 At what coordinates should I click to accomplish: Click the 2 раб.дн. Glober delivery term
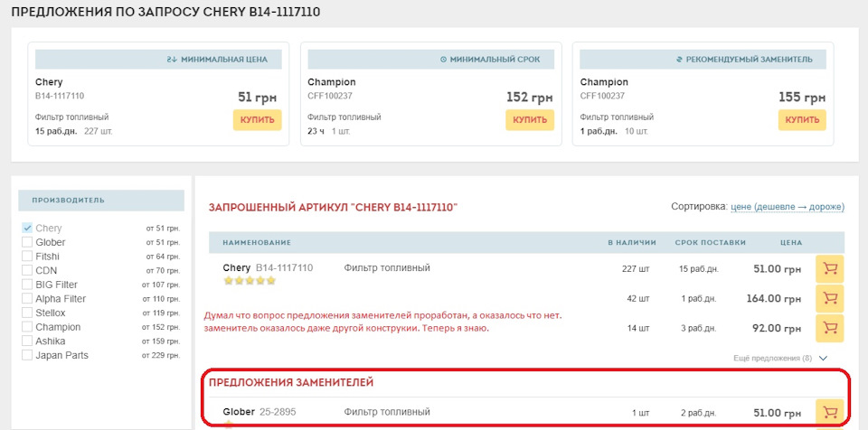tap(699, 413)
